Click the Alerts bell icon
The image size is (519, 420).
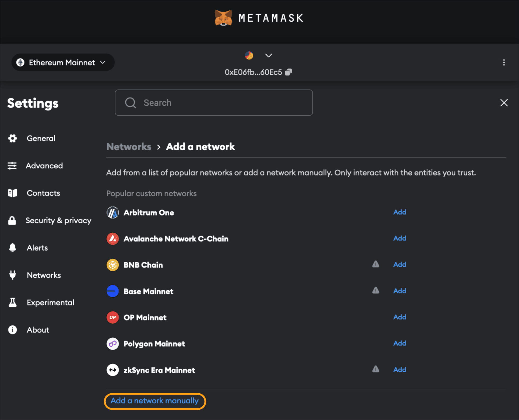pos(12,248)
